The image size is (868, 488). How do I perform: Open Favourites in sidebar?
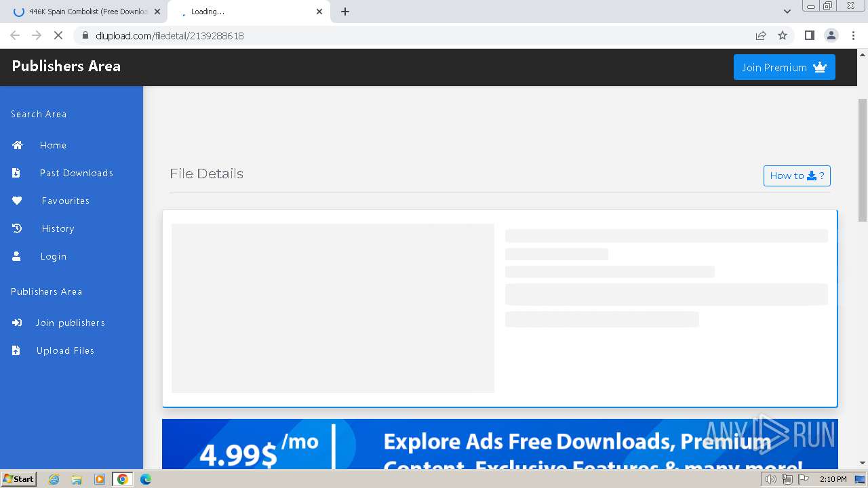65,201
